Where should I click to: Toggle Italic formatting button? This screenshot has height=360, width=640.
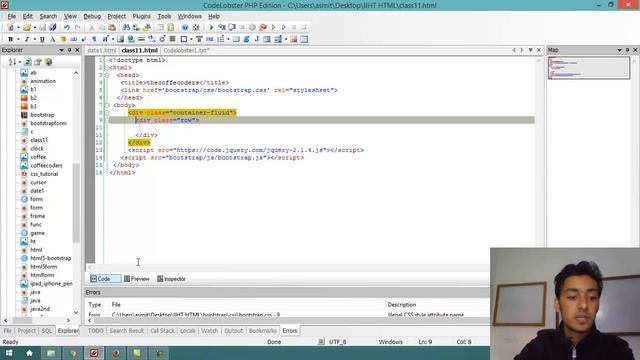pyautogui.click(x=27, y=39)
